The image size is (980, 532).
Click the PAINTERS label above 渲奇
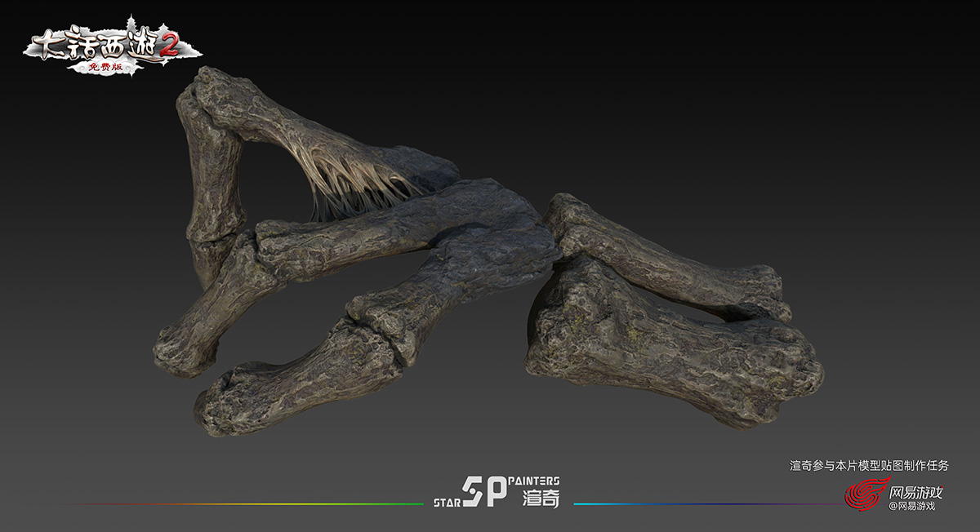(533, 482)
